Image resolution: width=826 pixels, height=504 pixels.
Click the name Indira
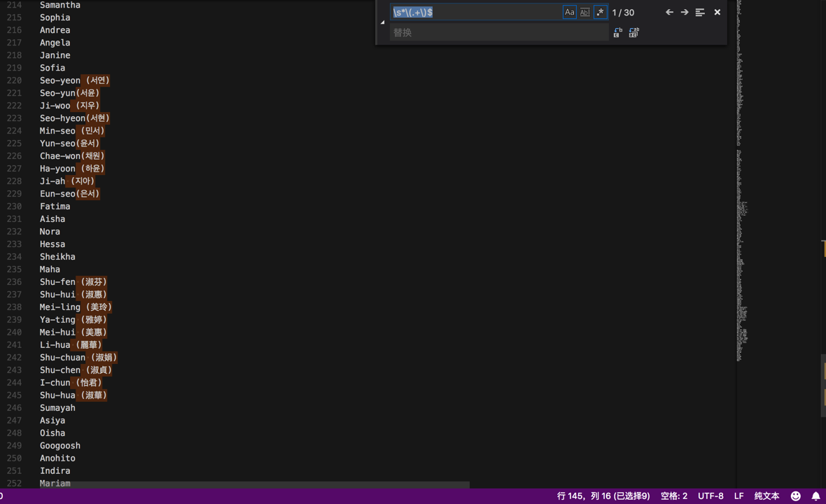(x=55, y=471)
